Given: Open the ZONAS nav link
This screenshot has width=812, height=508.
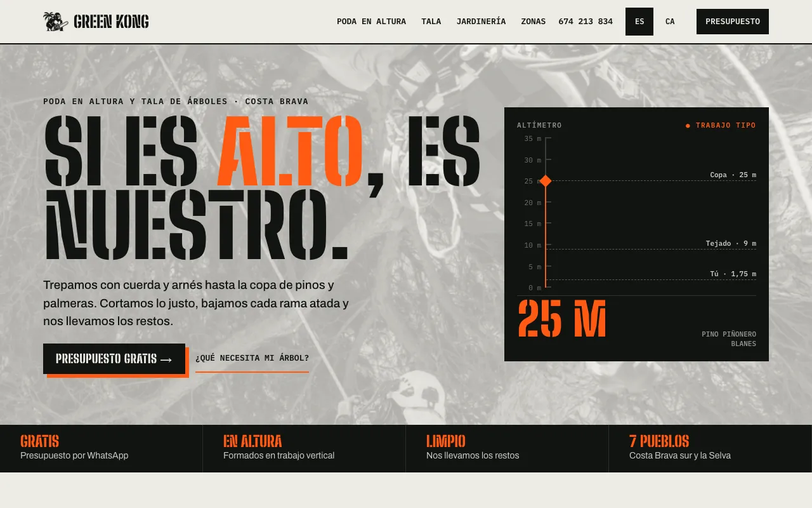Looking at the screenshot, I should tap(534, 22).
